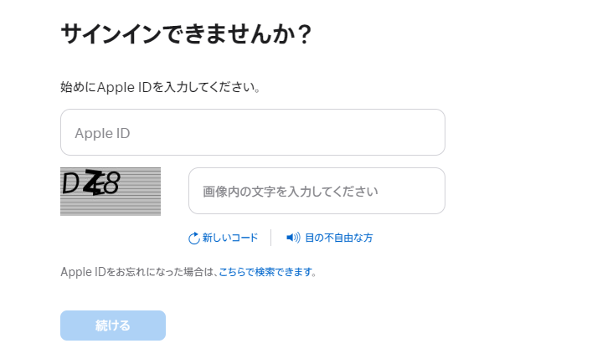This screenshot has height=364, width=592.
Task: Request a new code via 新しいコード link
Action: (x=230, y=238)
